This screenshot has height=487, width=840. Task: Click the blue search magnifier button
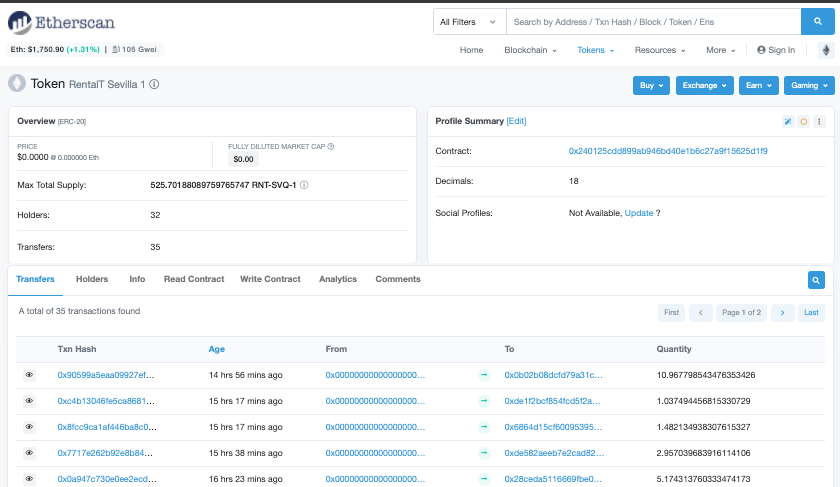click(818, 22)
